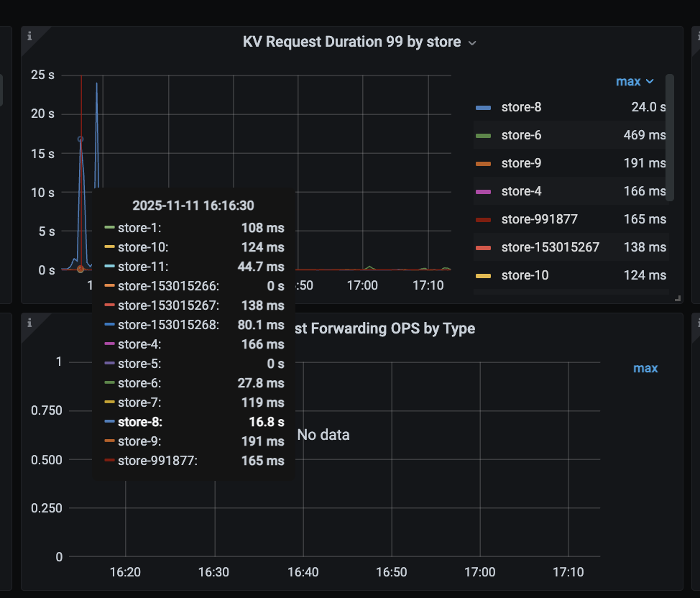
Task: Click the KV legend vertical scrollbar
Action: (x=669, y=137)
